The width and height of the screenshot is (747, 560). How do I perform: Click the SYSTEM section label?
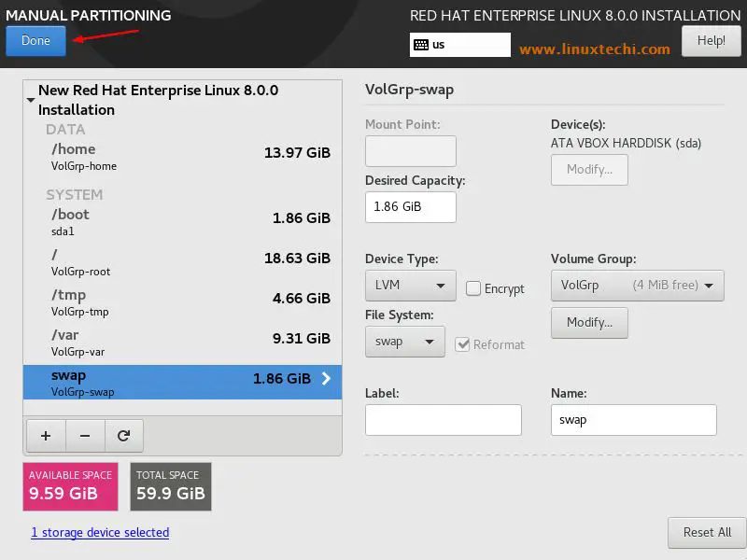tap(75, 195)
